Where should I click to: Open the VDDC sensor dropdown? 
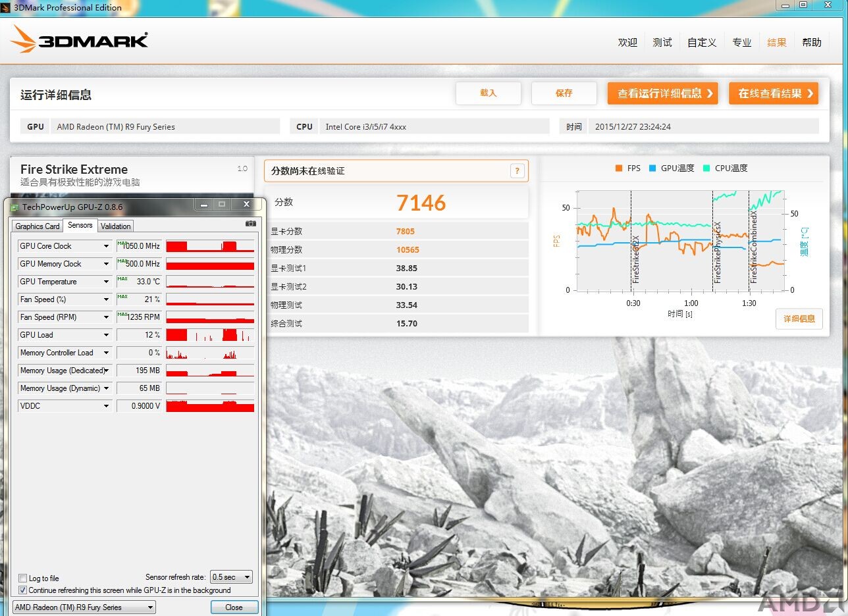106,406
